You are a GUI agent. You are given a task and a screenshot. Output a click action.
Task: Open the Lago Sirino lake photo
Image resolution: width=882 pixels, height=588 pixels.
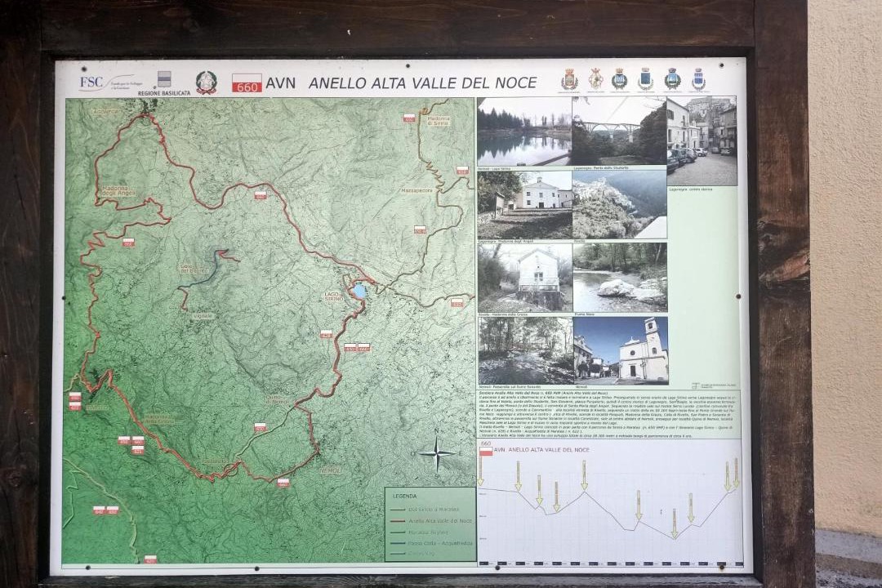pyautogui.click(x=524, y=131)
